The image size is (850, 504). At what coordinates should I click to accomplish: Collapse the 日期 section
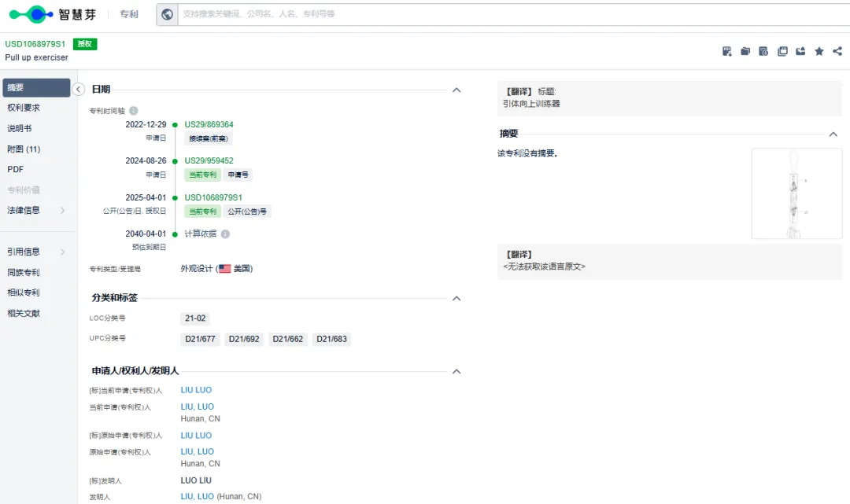tap(456, 90)
